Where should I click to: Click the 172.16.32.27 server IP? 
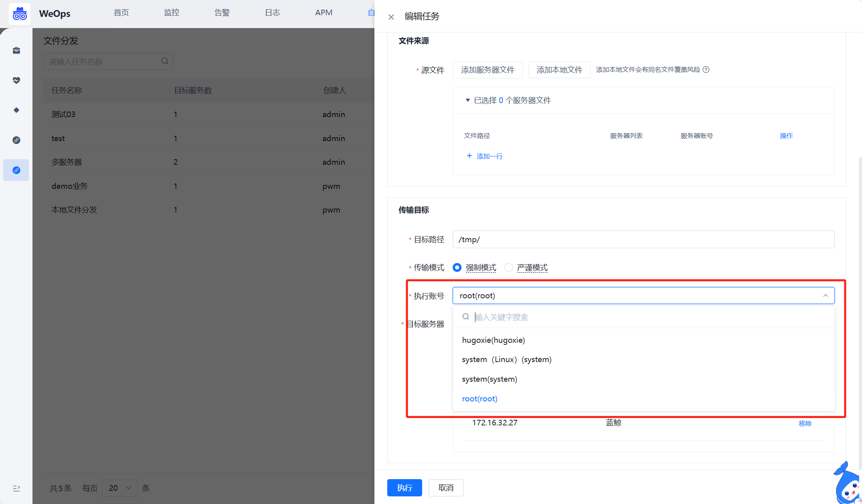494,423
